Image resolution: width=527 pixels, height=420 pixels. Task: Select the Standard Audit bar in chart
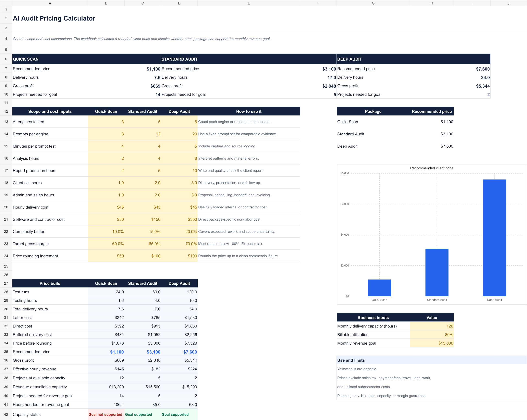coord(437,273)
